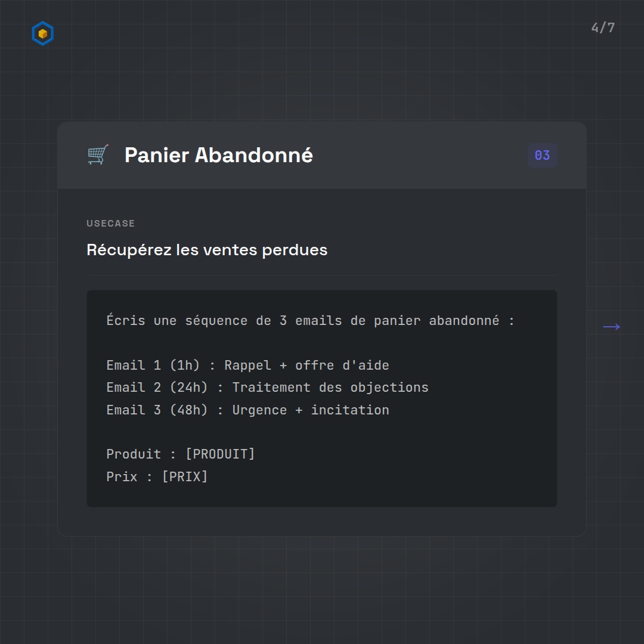Click the 4/7 page indicator
The width and height of the screenshot is (644, 644).
coord(603,28)
